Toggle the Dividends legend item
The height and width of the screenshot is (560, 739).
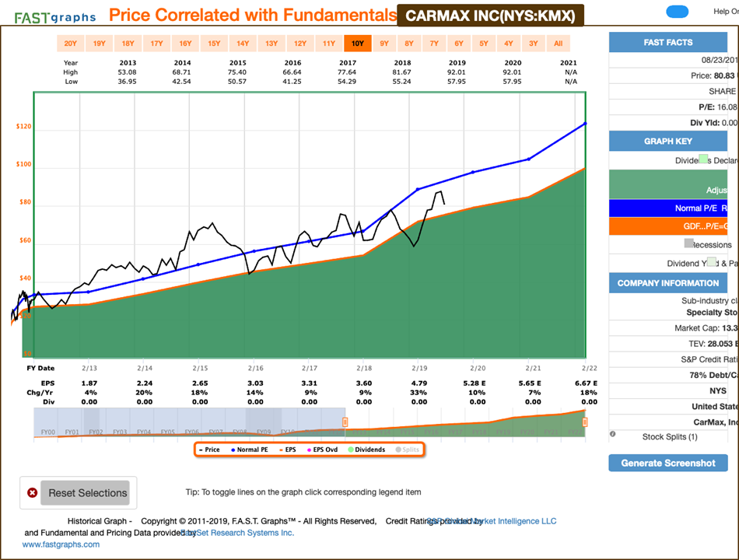pyautogui.click(x=366, y=450)
